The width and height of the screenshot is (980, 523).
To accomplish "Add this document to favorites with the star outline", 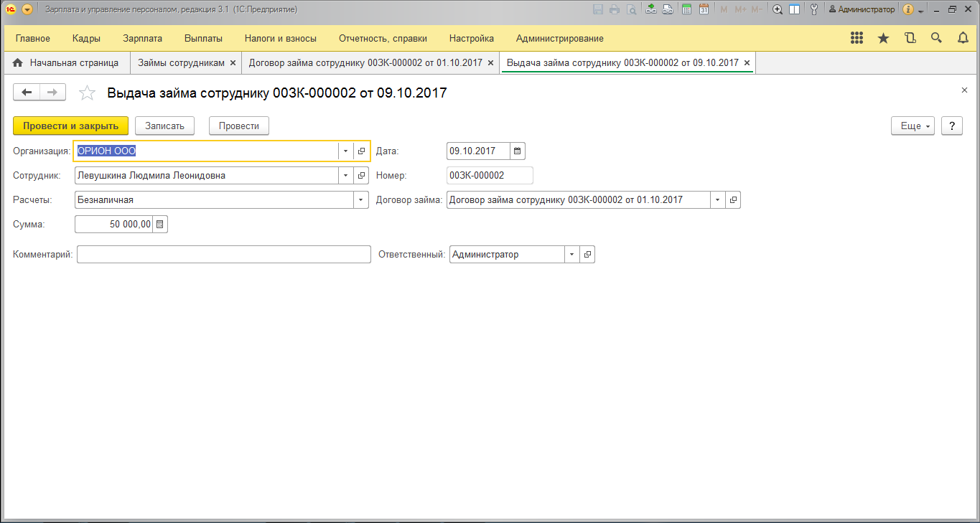I will (x=87, y=93).
